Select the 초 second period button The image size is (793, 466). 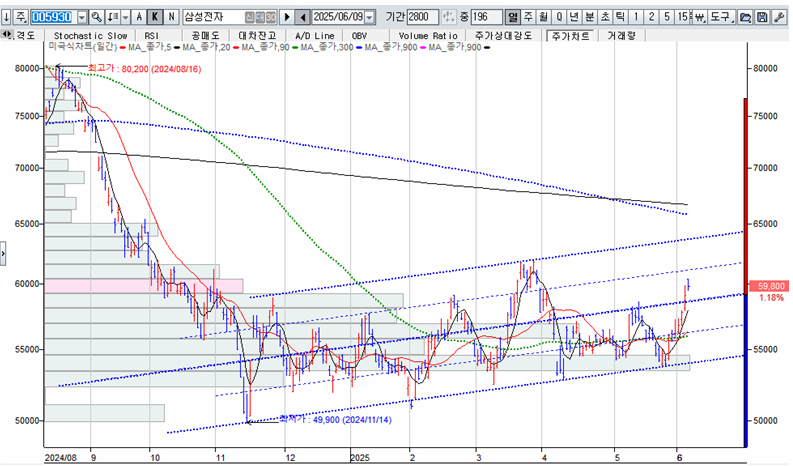point(605,17)
